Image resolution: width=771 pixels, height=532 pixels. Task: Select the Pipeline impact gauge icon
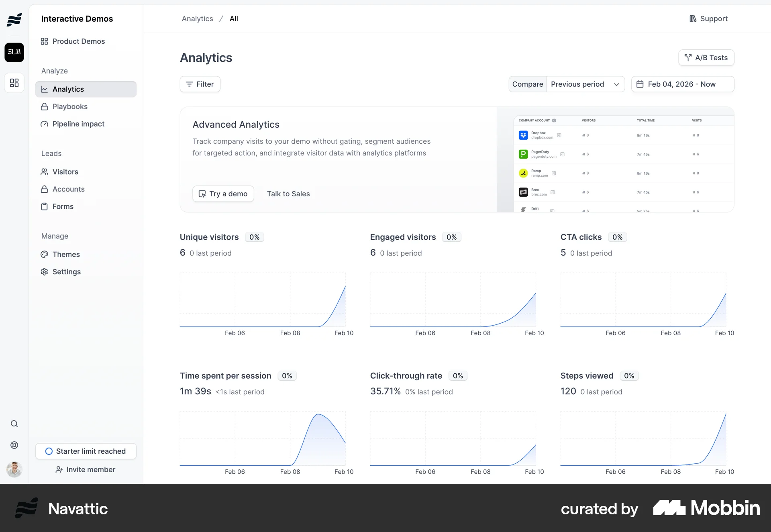[44, 124]
